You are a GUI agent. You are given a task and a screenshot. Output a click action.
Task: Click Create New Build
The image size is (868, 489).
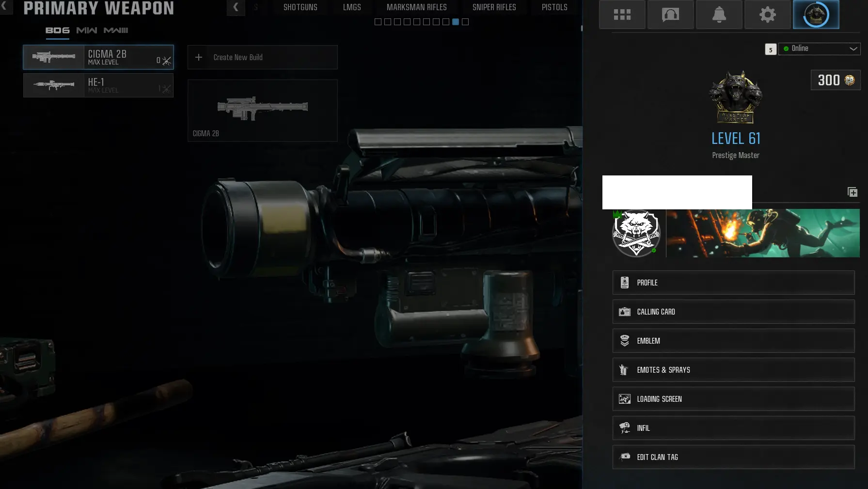tap(263, 57)
